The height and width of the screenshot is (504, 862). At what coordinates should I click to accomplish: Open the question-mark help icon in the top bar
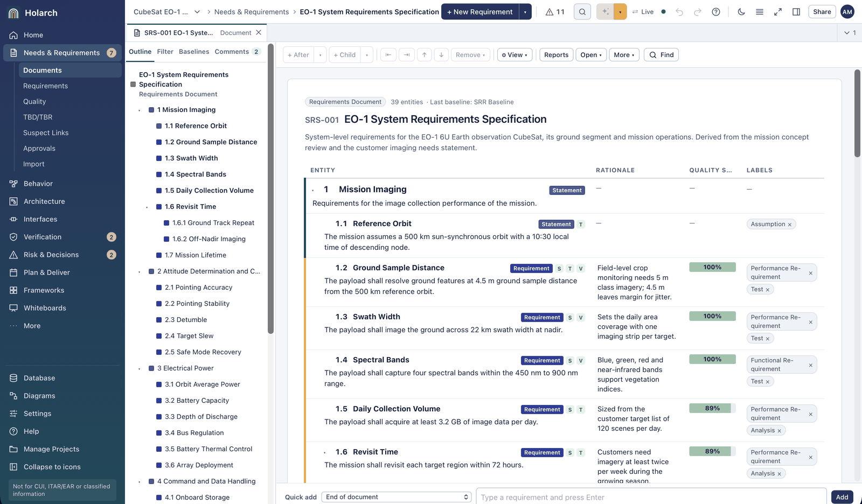point(716,12)
